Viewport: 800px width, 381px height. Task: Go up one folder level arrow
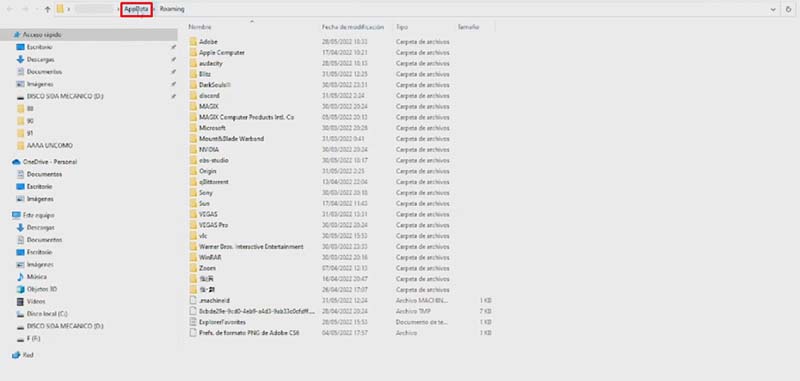(47, 9)
